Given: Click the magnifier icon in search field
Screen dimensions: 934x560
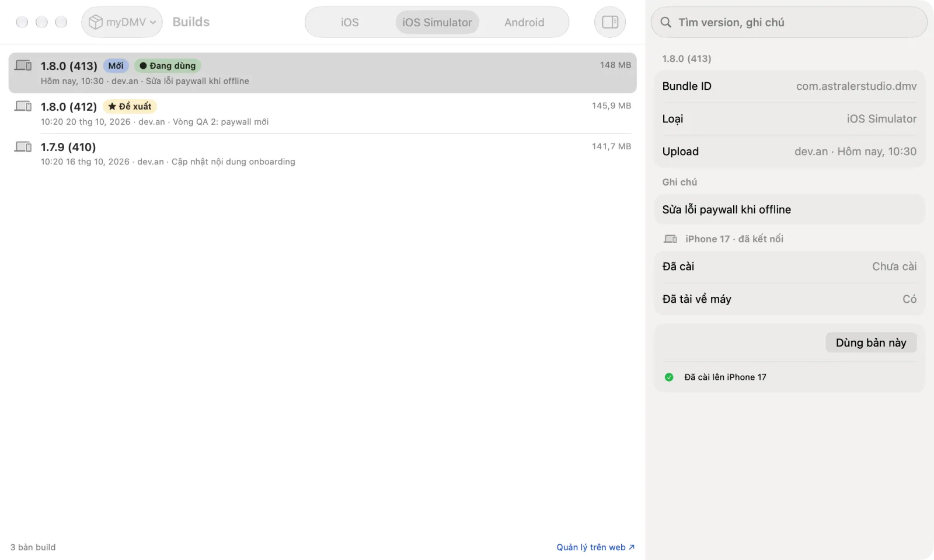Looking at the screenshot, I should click(x=665, y=22).
